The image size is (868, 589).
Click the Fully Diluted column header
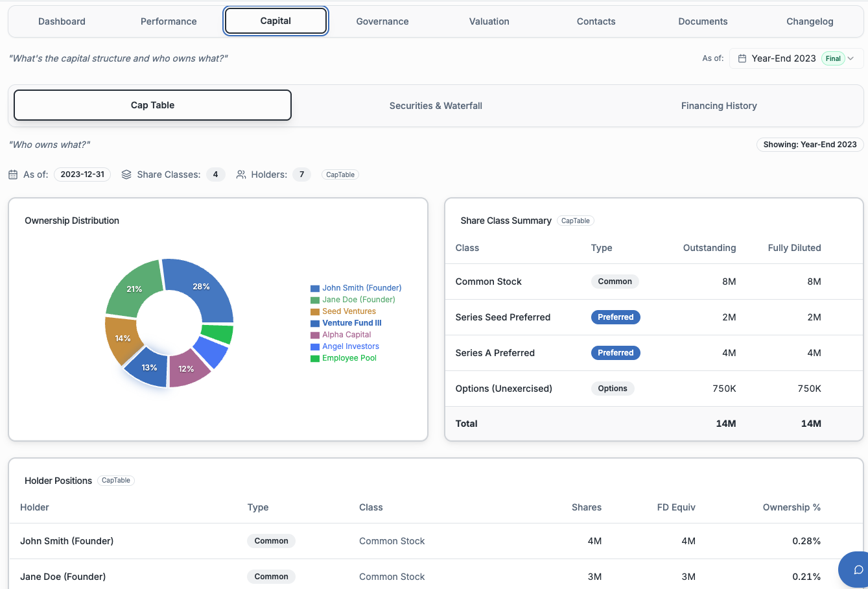tap(794, 248)
